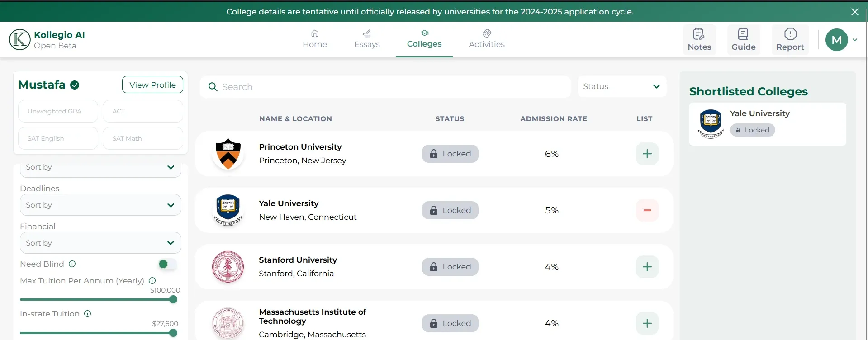Click the Max Tuition slider handle
Screen dimensions: 868x340
(x=173, y=299)
